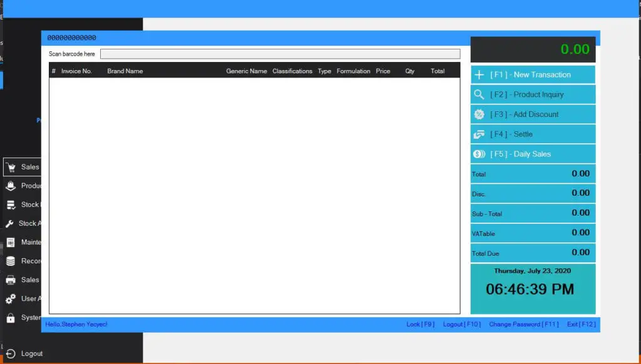Click the plus icon on New Transaction
Image resolution: width=641 pixels, height=364 pixels.
479,74
